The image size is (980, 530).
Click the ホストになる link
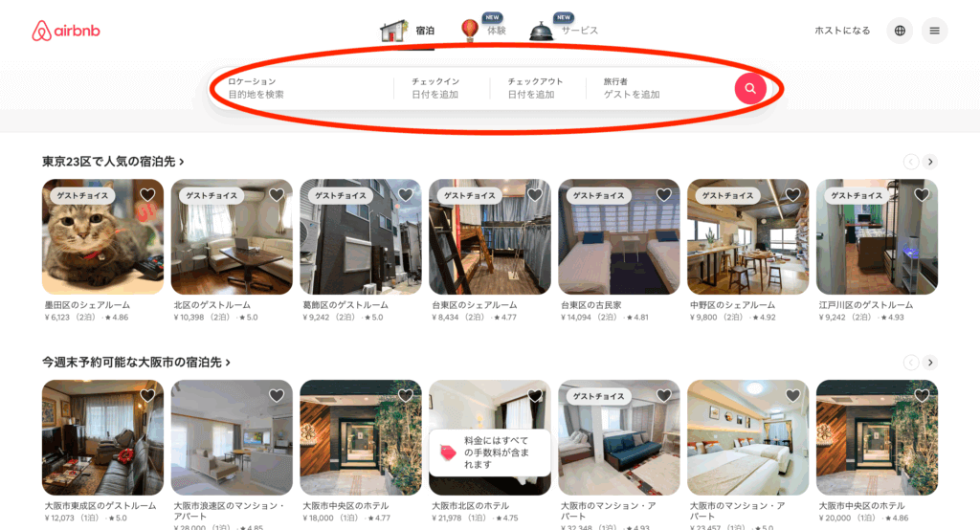pos(842,31)
